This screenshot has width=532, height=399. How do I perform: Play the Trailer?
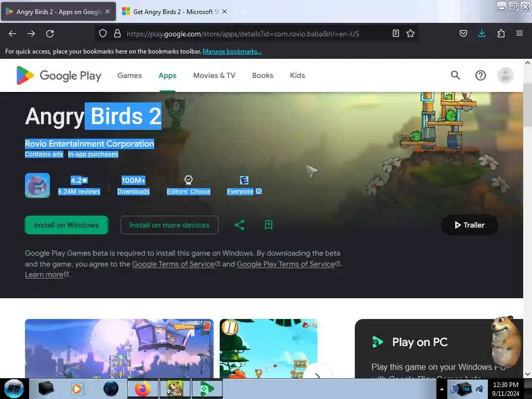(470, 225)
